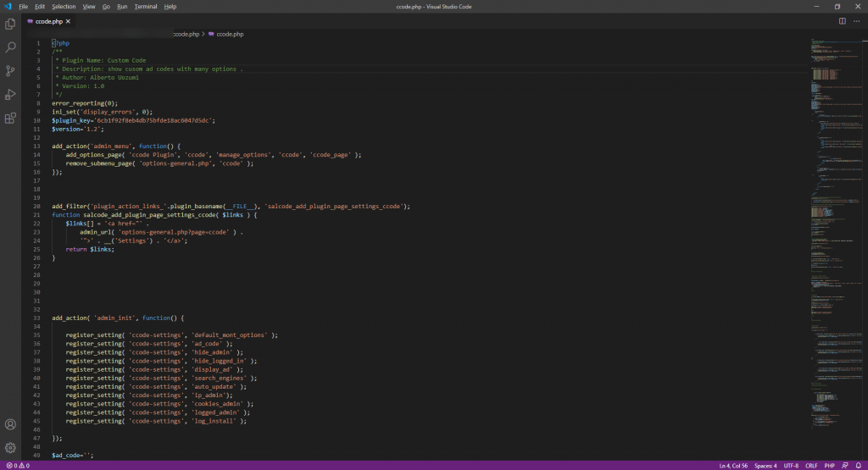The width and height of the screenshot is (868, 470).
Task: Click the Split Editor Right icon
Action: (x=842, y=21)
